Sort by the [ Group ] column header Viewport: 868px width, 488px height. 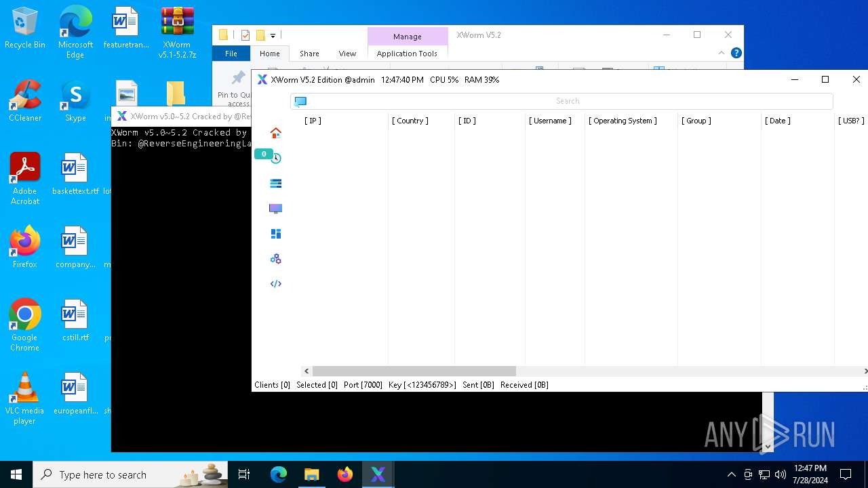tap(696, 121)
